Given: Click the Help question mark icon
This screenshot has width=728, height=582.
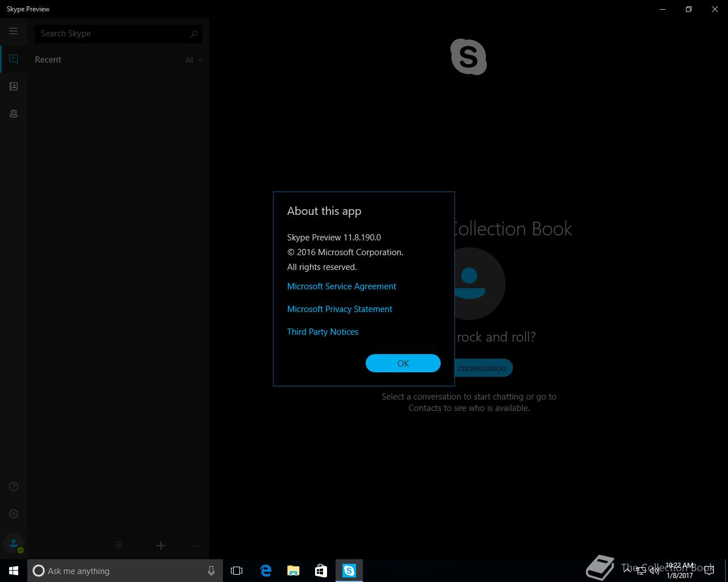Looking at the screenshot, I should [14, 487].
